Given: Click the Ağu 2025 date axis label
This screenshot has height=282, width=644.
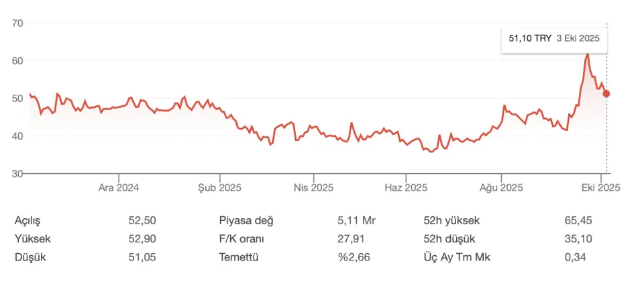Looking at the screenshot, I should pyautogui.click(x=502, y=187).
